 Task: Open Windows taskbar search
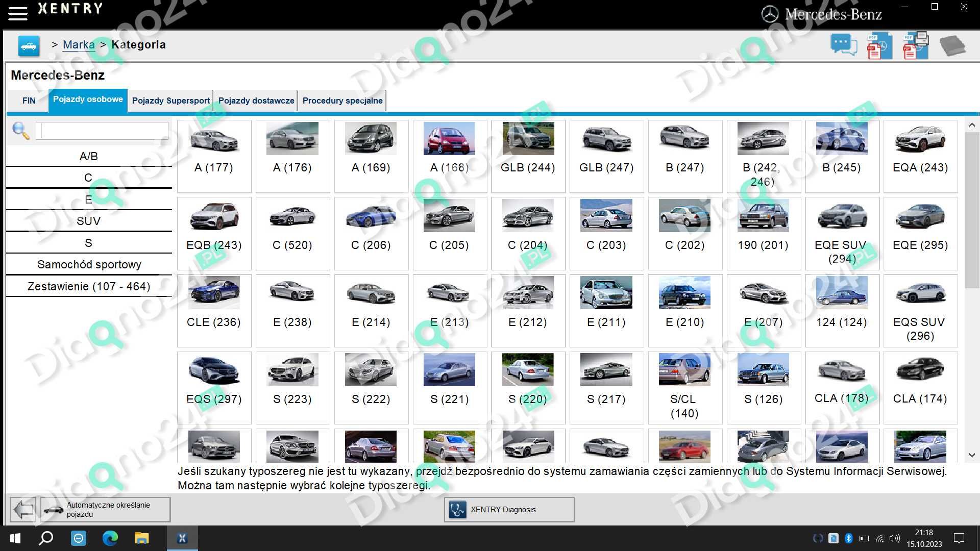point(46,538)
